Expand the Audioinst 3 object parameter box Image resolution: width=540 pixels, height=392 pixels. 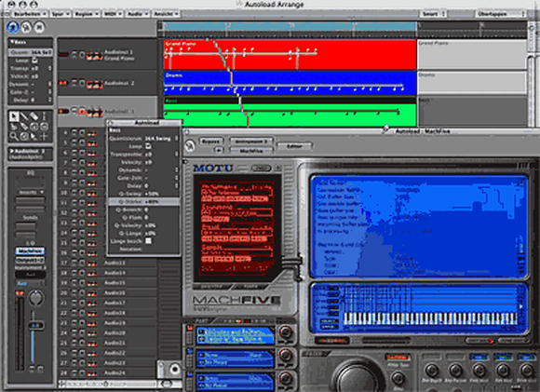pos(12,151)
